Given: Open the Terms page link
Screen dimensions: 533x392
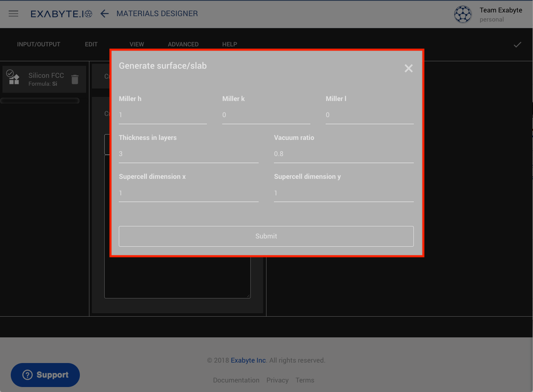Looking at the screenshot, I should pos(305,380).
